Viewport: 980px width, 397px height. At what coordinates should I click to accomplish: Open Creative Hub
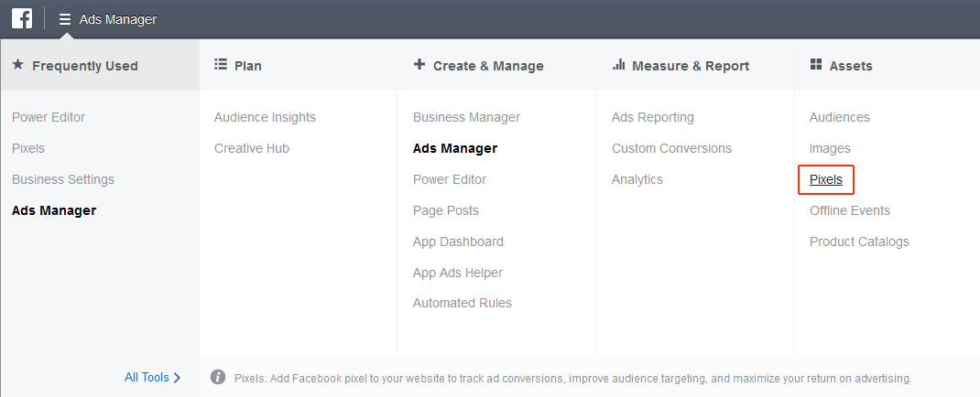coord(252,148)
